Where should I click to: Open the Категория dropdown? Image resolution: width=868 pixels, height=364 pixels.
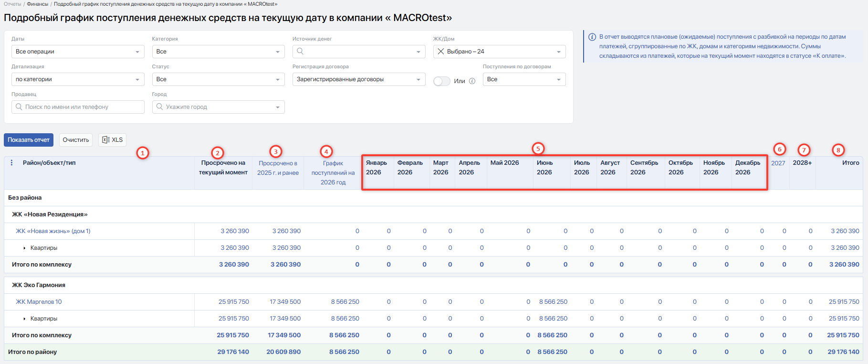click(218, 52)
